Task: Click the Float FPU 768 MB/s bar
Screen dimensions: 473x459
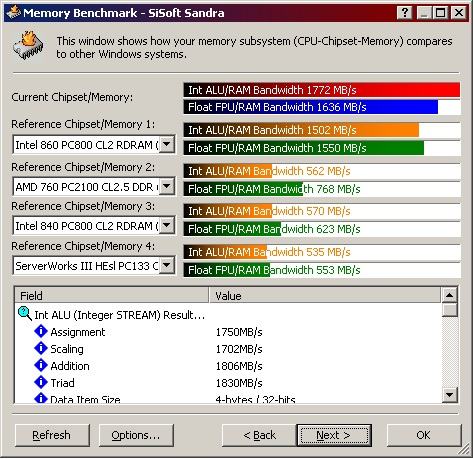Action: [x=322, y=189]
